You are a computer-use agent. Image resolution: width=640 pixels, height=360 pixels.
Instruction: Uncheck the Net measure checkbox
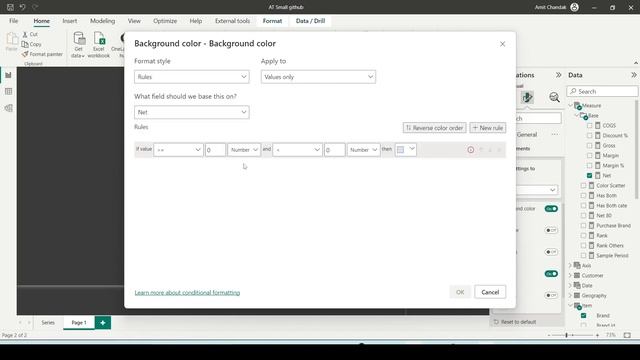(589, 175)
